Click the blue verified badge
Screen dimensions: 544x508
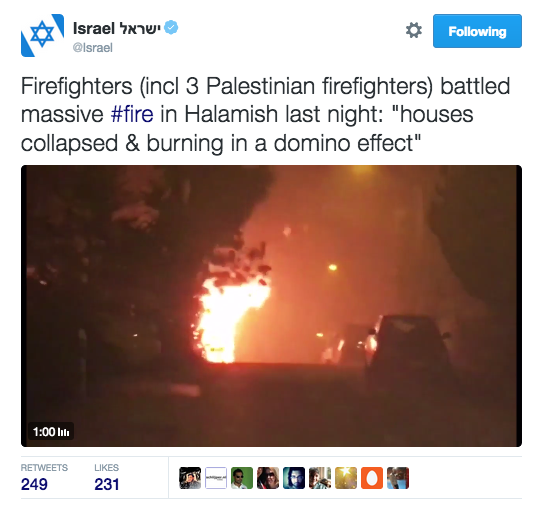171,27
